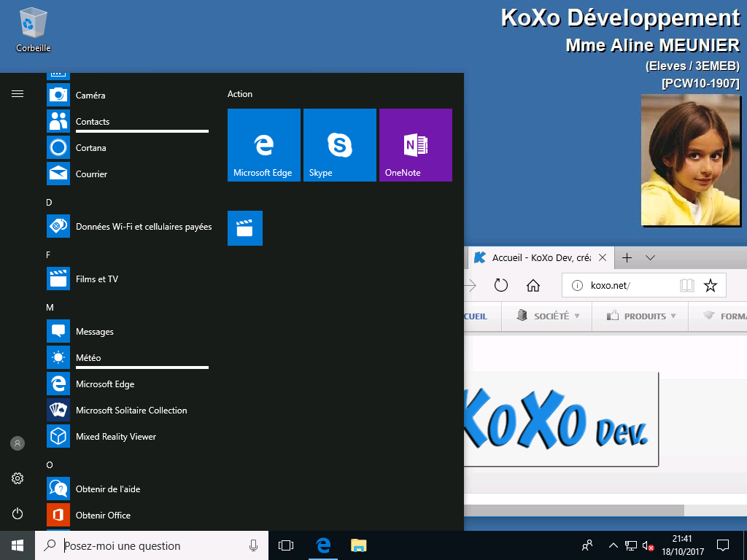747x560 pixels.
Task: Go to the Edge home page
Action: [x=533, y=285]
